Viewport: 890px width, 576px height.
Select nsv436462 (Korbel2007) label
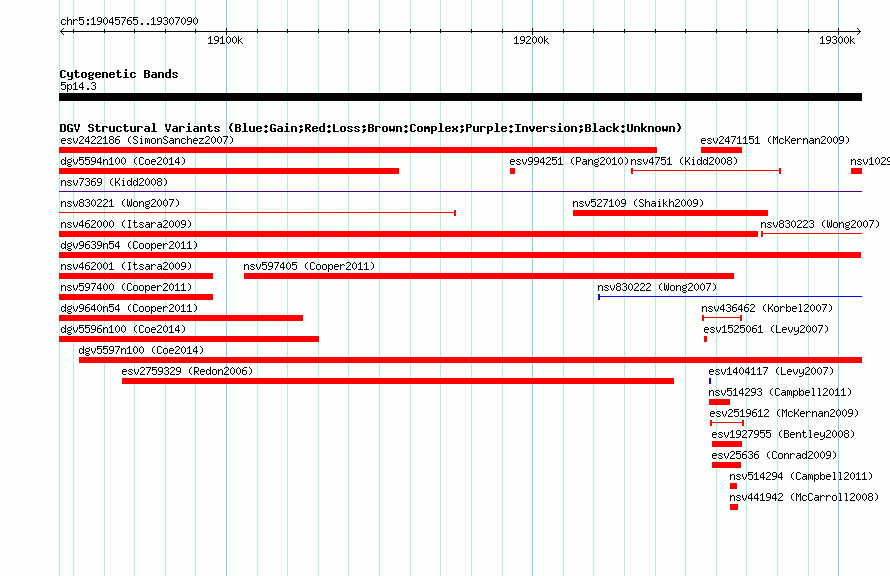click(767, 308)
